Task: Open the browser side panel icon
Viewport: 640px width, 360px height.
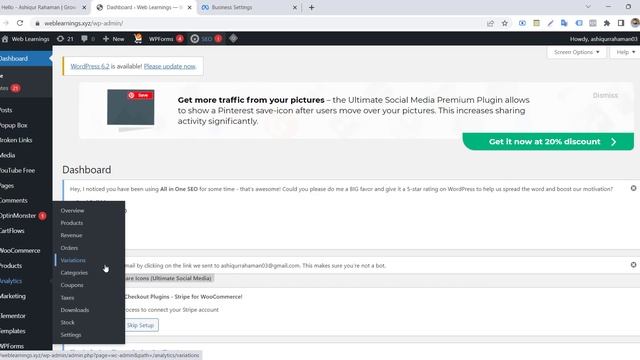Action: (x=621, y=23)
